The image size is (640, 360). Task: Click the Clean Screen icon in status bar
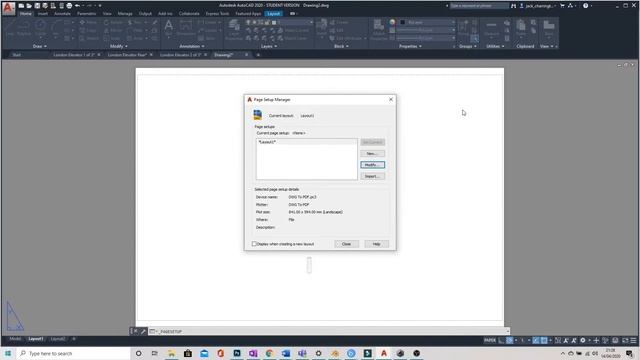(x=624, y=340)
